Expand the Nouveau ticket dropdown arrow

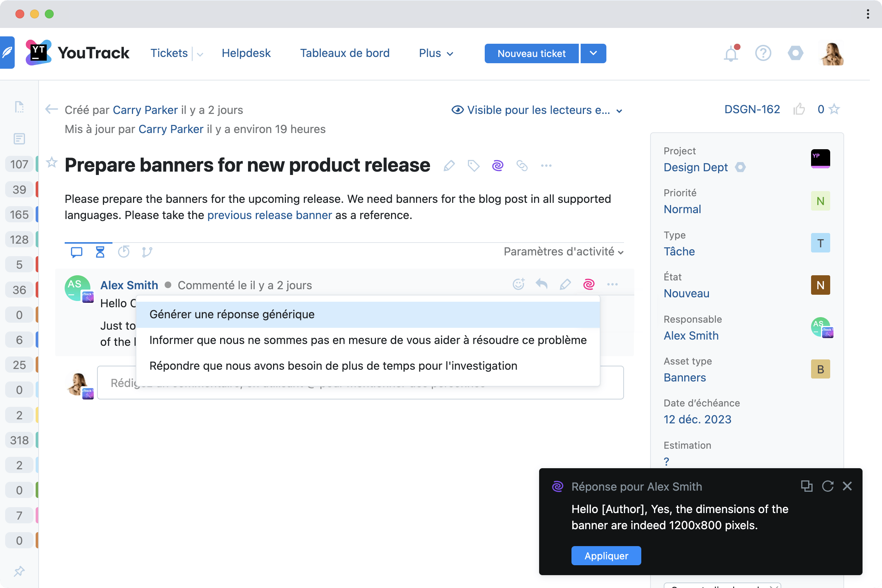pyautogui.click(x=593, y=53)
